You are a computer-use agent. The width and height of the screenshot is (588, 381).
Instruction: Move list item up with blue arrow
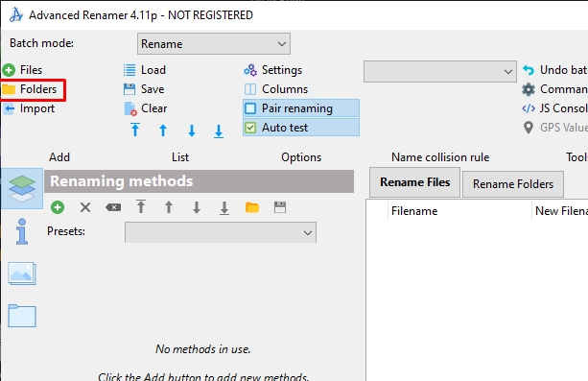coord(163,131)
